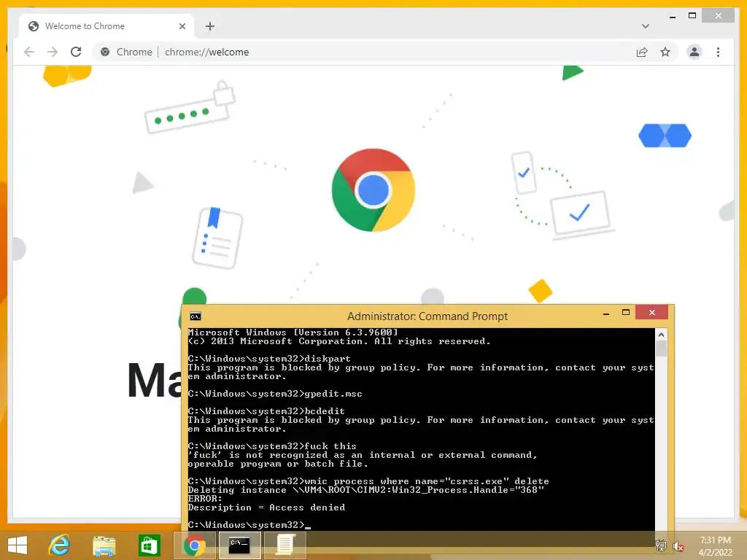Open Chrome profile avatar menu
This screenshot has width=747, height=560.
coord(694,52)
